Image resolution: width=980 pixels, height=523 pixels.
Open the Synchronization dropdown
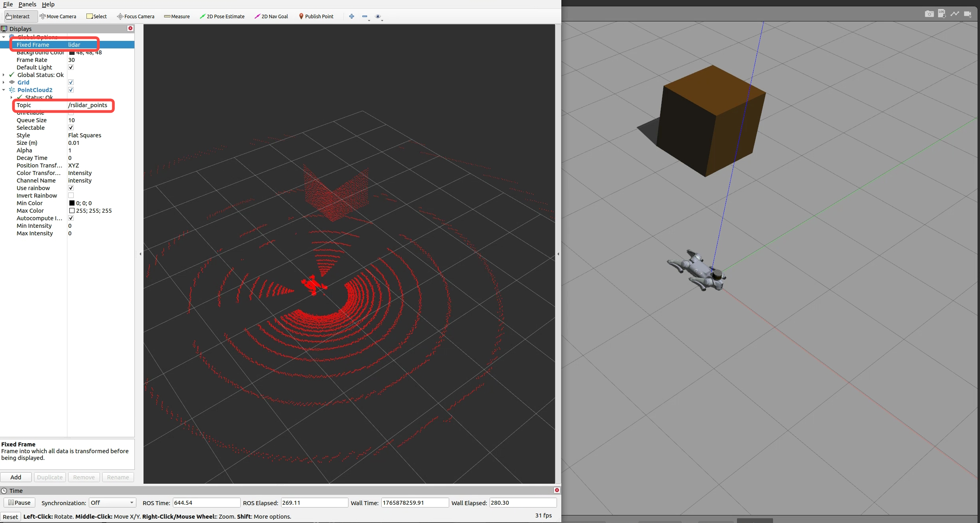112,502
